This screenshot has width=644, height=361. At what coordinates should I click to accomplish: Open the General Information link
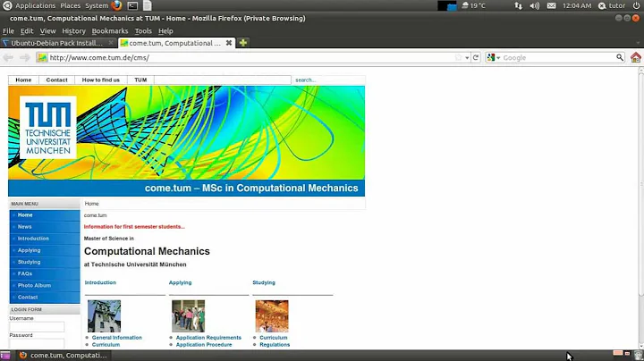click(117, 338)
